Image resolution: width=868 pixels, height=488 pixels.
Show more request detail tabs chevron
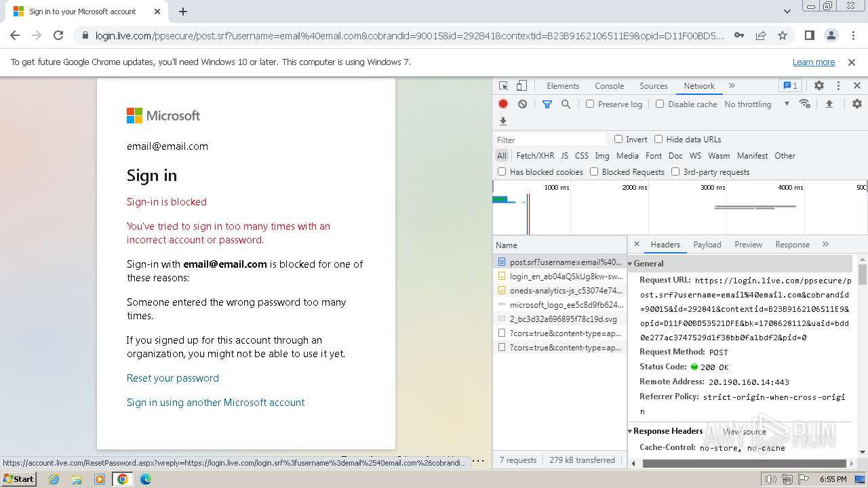click(x=825, y=245)
